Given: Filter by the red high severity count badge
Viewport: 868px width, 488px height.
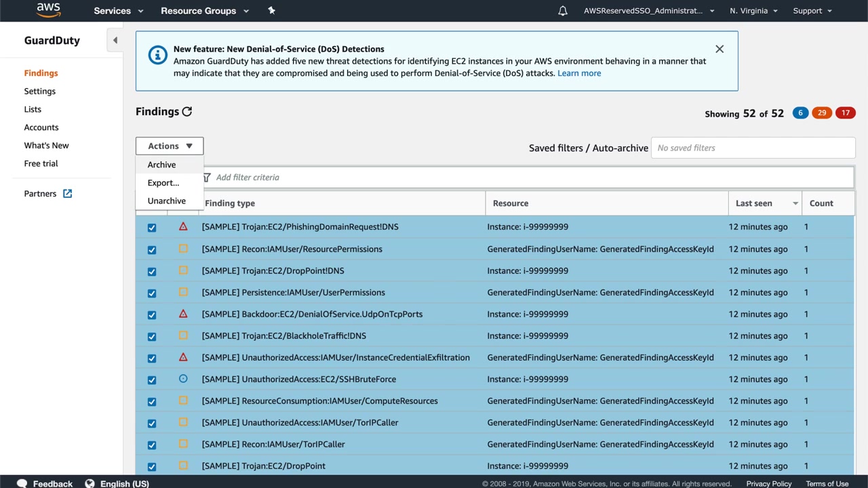Looking at the screenshot, I should (x=845, y=113).
